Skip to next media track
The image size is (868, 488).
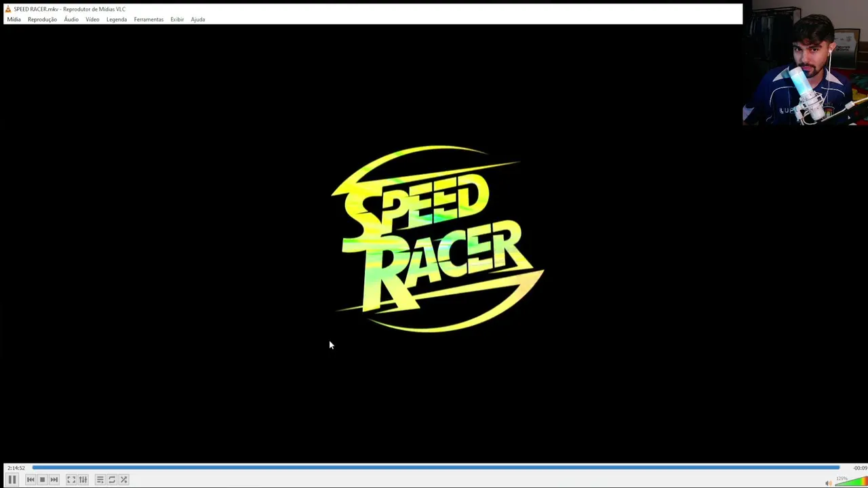(x=54, y=480)
